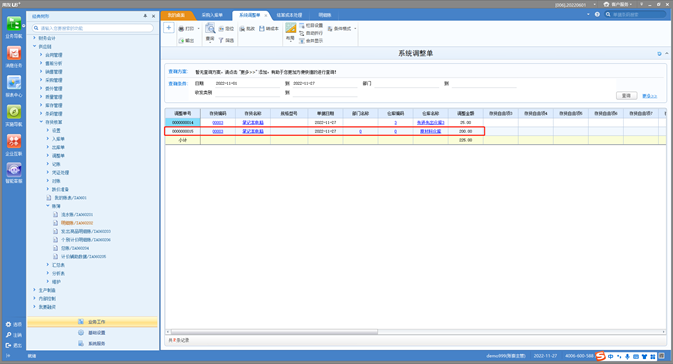Image resolution: width=673 pixels, height=364 pixels.
Task: Click the plus add-new icon in toolbar
Action: click(169, 28)
